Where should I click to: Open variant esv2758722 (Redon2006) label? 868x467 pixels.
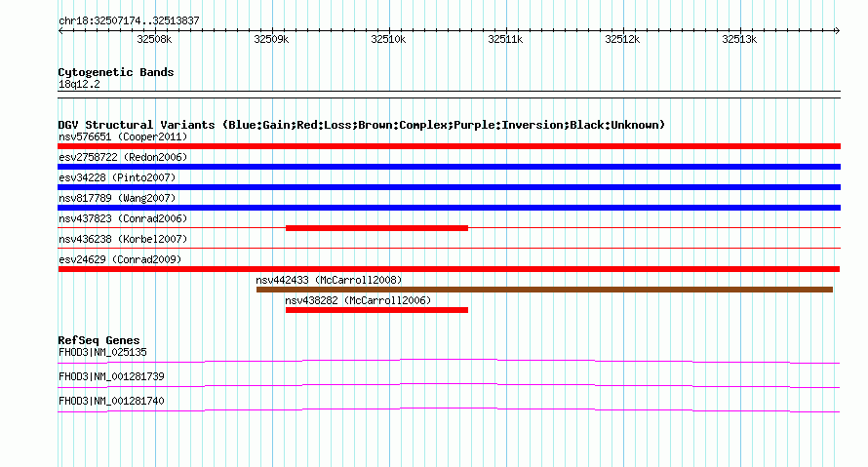123,157
